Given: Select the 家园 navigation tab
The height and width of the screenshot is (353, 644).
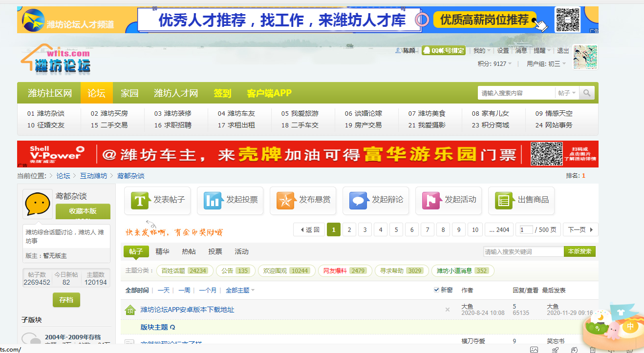Looking at the screenshot, I should pos(130,93).
